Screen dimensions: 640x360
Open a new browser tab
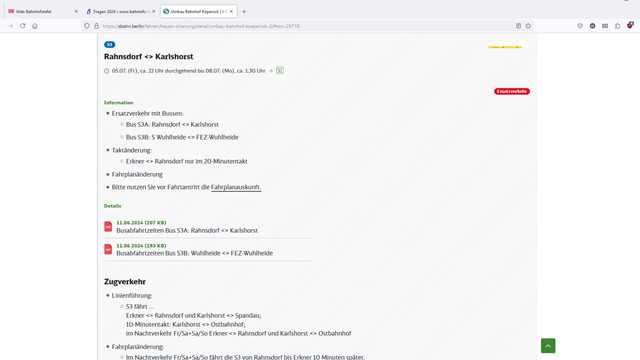tap(244, 11)
